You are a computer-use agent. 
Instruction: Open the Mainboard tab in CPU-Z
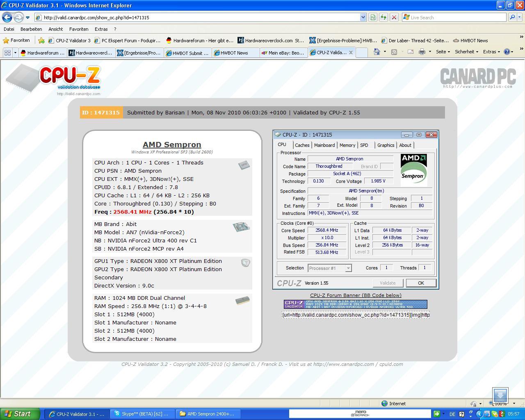(324, 145)
